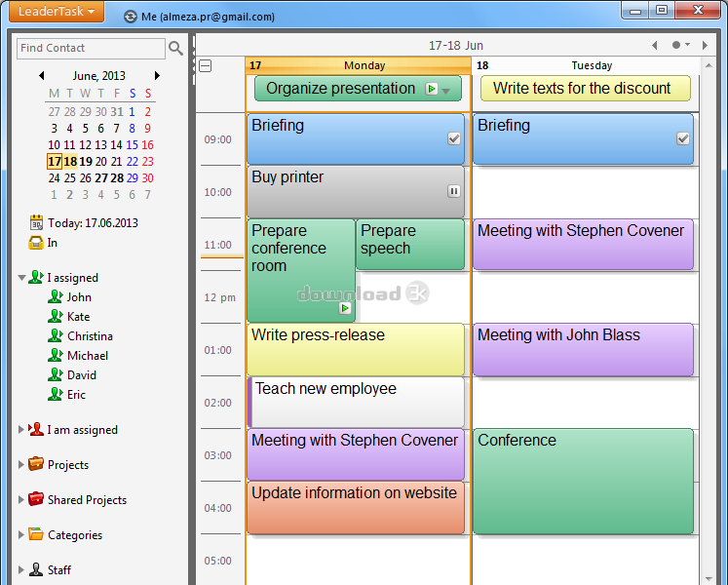The image size is (728, 585).
Task: Go to next month in mini calendar
Action: 157,75
